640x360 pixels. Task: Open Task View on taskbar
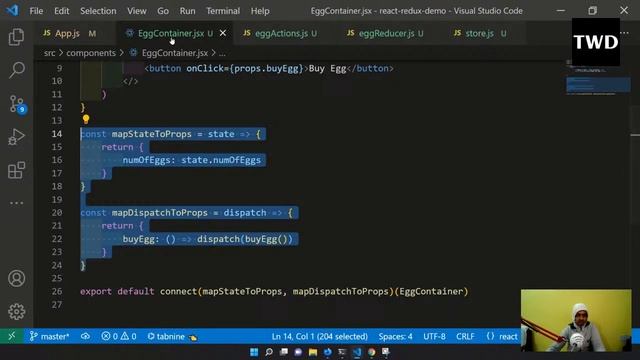(x=284, y=352)
